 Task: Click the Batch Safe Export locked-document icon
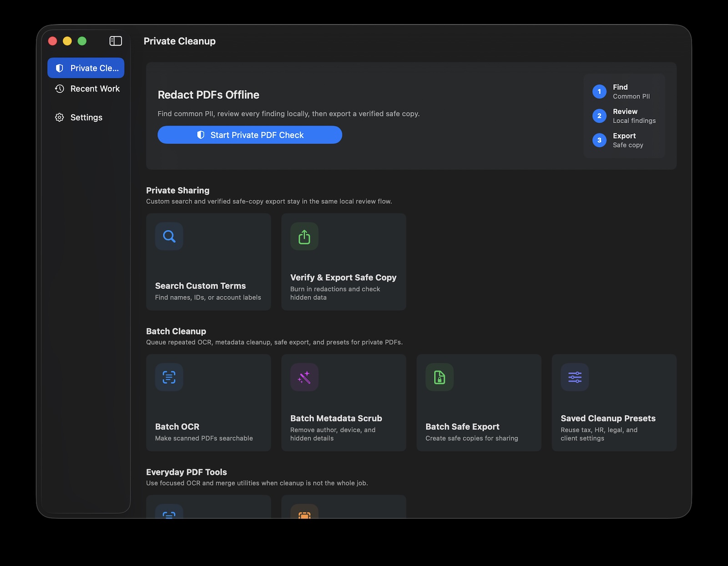coord(440,377)
